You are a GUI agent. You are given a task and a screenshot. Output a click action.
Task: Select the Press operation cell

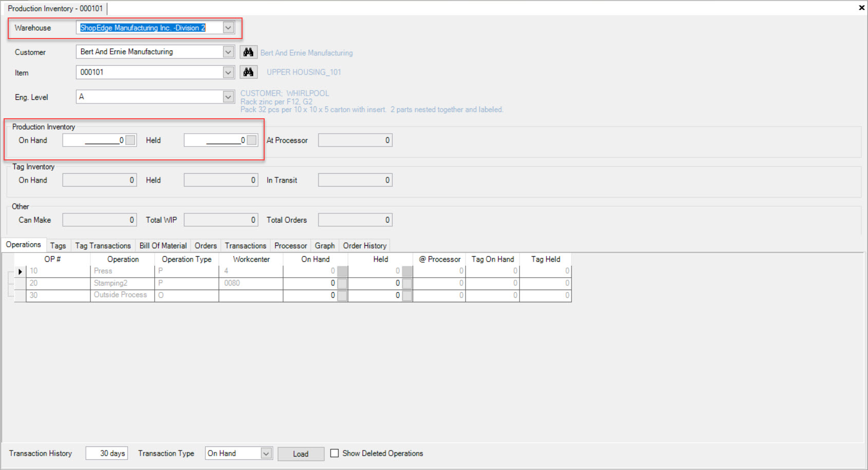[123, 271]
